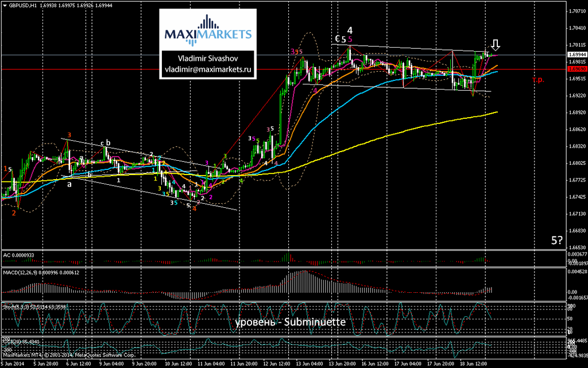588x368 pixels.
Task: Click the 17 Jun 20:00 time label
Action: pyautogui.click(x=441, y=363)
